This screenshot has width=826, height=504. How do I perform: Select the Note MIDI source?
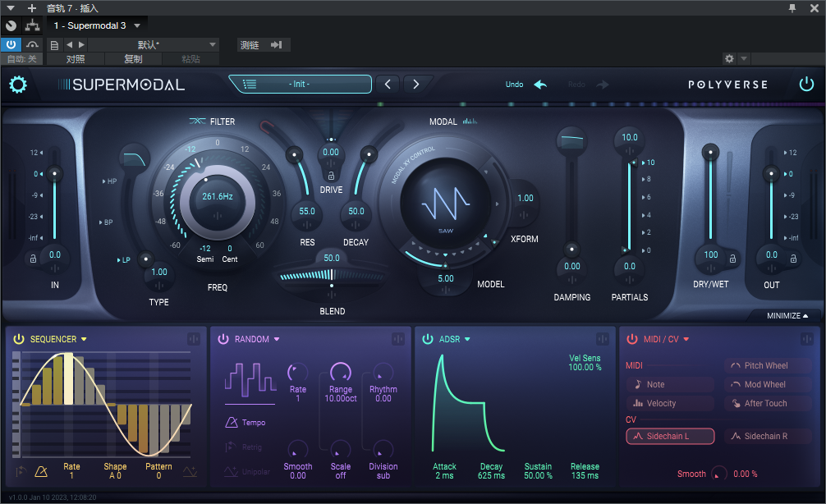click(x=670, y=384)
